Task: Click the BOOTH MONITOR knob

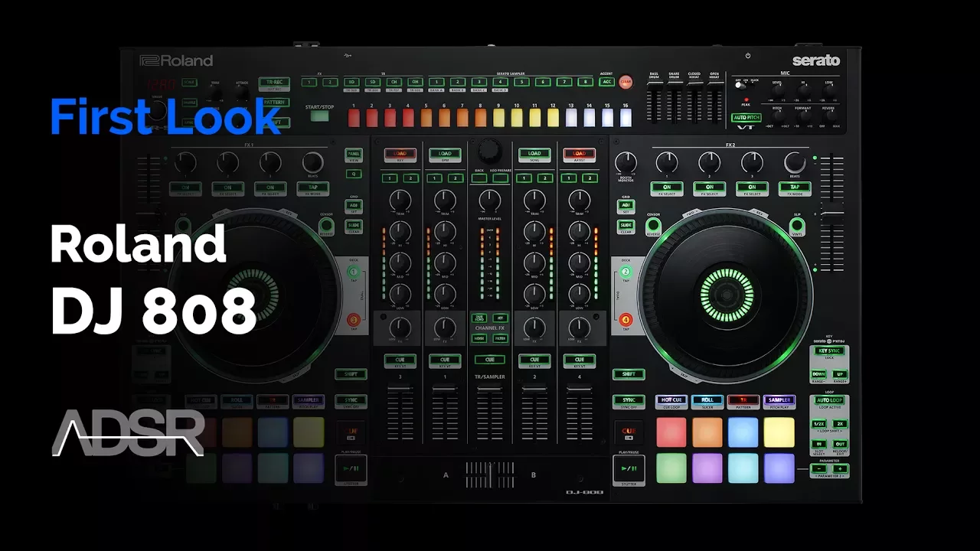Action: [x=626, y=162]
